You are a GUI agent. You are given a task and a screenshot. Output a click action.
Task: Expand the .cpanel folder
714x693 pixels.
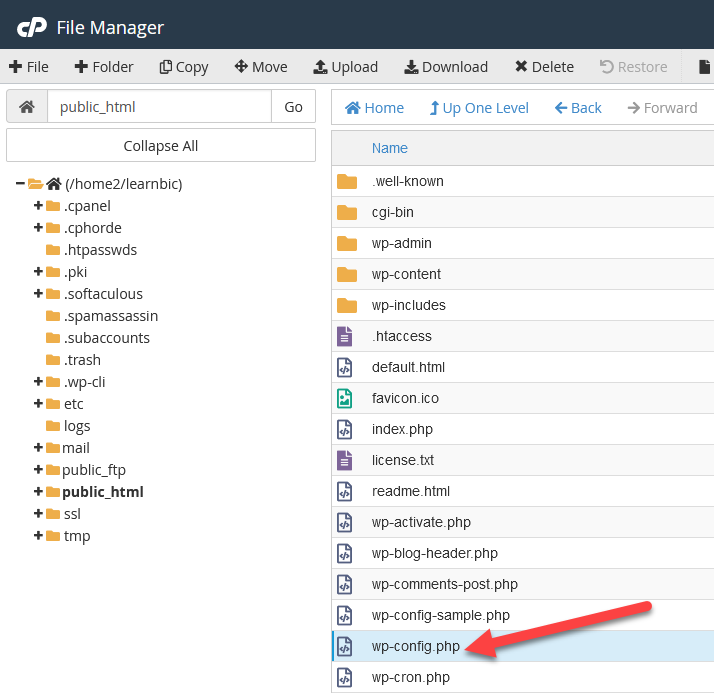click(x=38, y=206)
